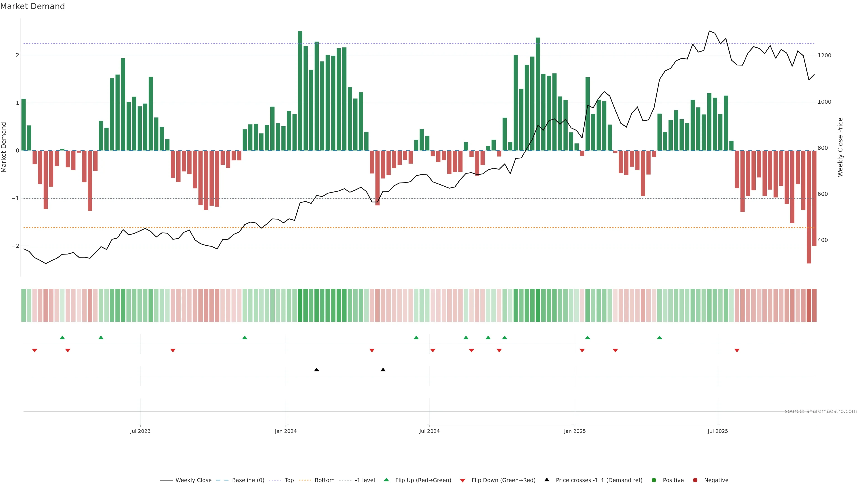Click the Positive green dot legend icon
Screen dimensions: 868x488
coord(654,480)
